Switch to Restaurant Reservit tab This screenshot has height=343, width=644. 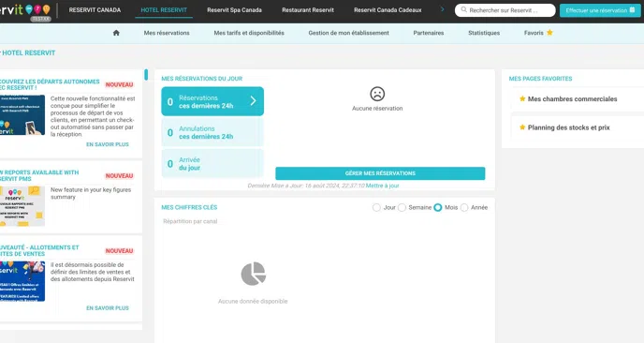308,10
